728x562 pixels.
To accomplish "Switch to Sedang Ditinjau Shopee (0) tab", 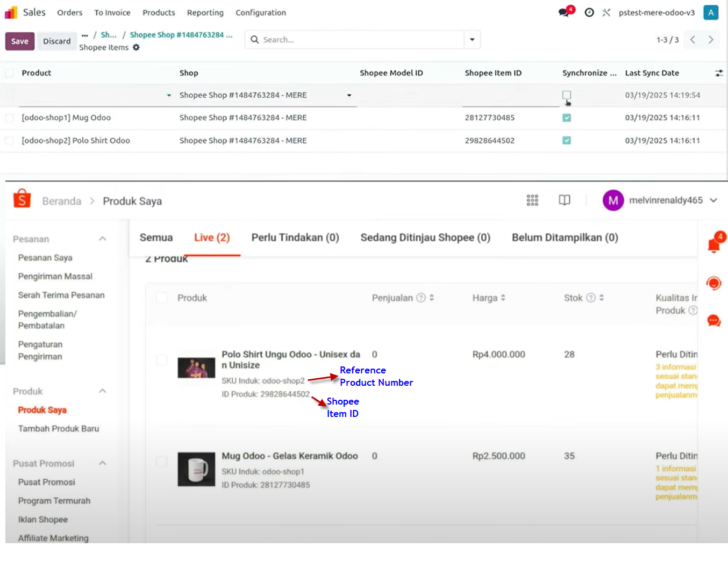I will tap(425, 237).
